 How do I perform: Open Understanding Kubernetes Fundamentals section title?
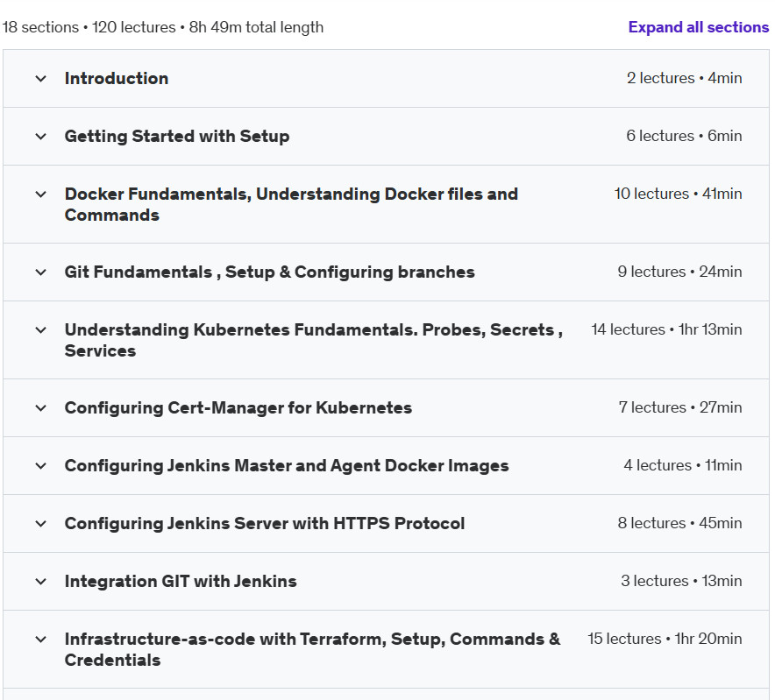point(313,341)
